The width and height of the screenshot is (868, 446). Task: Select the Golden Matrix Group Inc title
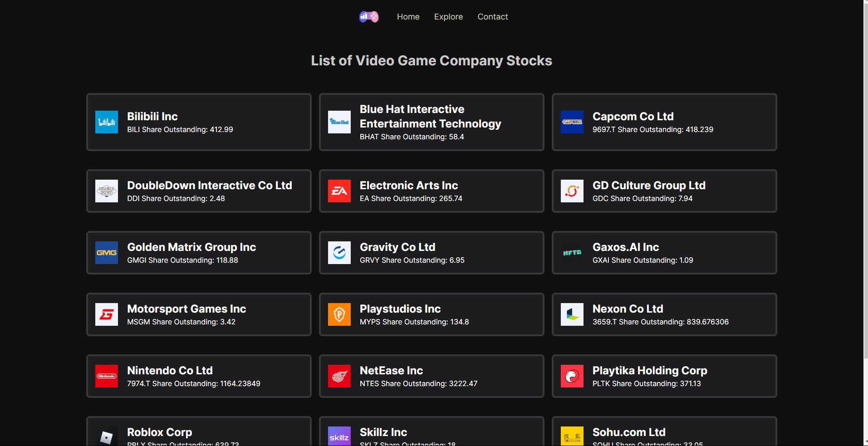pos(191,247)
